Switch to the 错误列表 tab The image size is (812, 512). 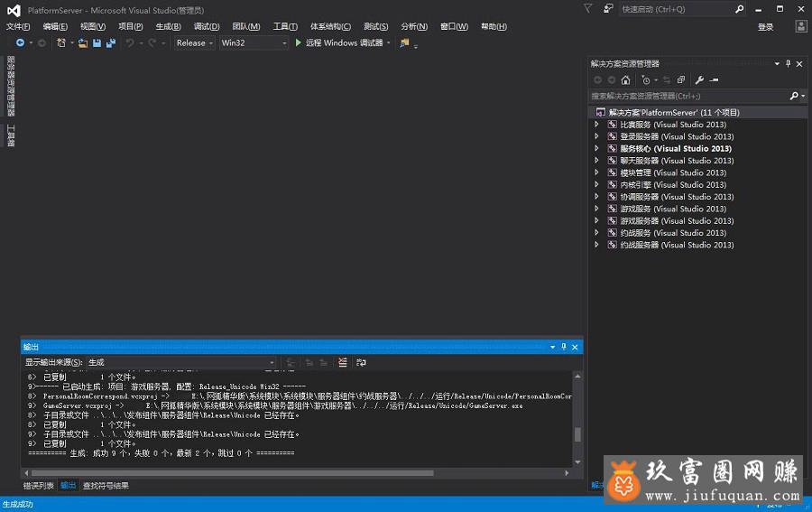[38, 486]
